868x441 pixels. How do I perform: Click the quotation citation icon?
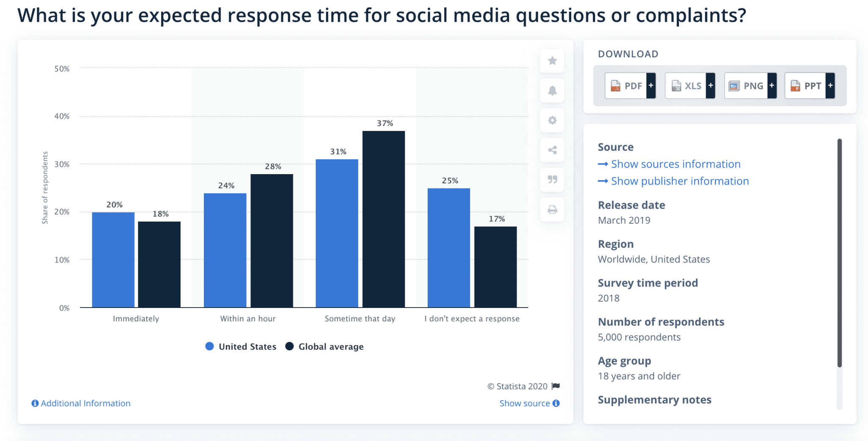(552, 180)
